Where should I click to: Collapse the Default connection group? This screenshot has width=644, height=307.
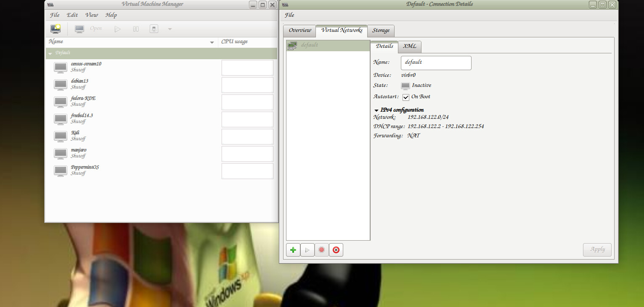[x=50, y=53]
